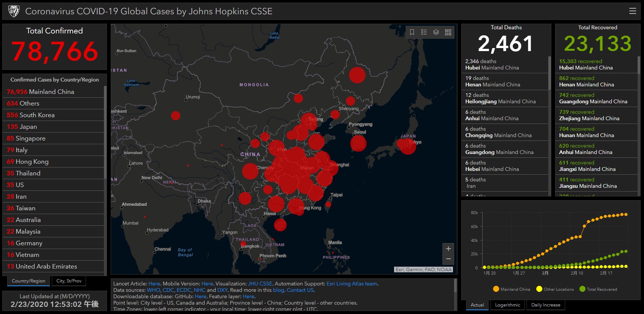644x314 pixels.
Task: Click the WHO data source link
Action: pyautogui.click(x=153, y=290)
